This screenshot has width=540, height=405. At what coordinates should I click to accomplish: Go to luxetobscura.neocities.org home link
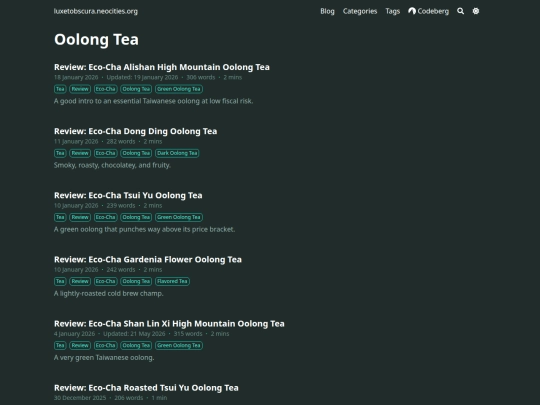[x=96, y=11]
